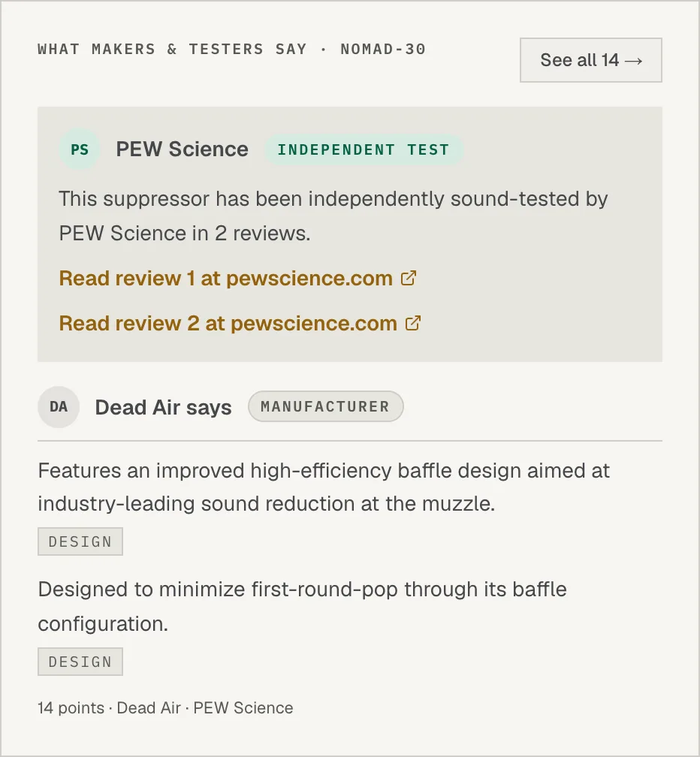Click external link icon beside review 1
Viewport: 700px width, 757px height.
click(x=409, y=278)
